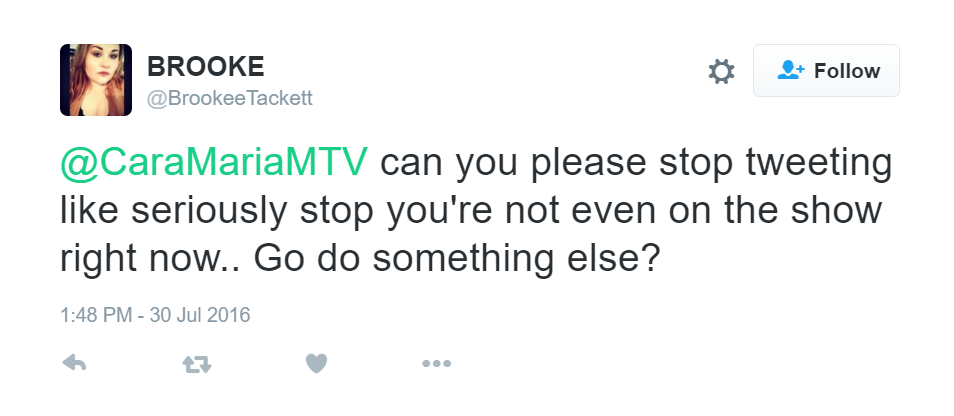The height and width of the screenshot is (416, 954).
Task: Open the @CaraMariaMTV mention link
Action: click(214, 163)
